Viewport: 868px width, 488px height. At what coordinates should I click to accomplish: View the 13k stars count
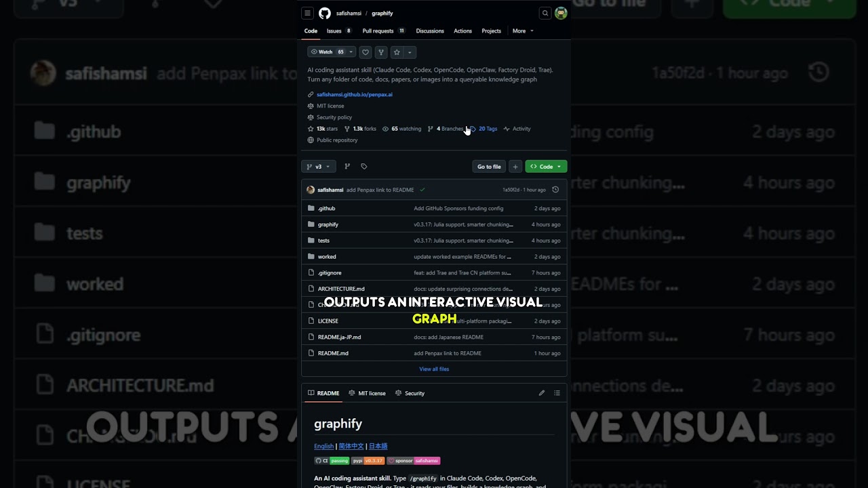323,129
